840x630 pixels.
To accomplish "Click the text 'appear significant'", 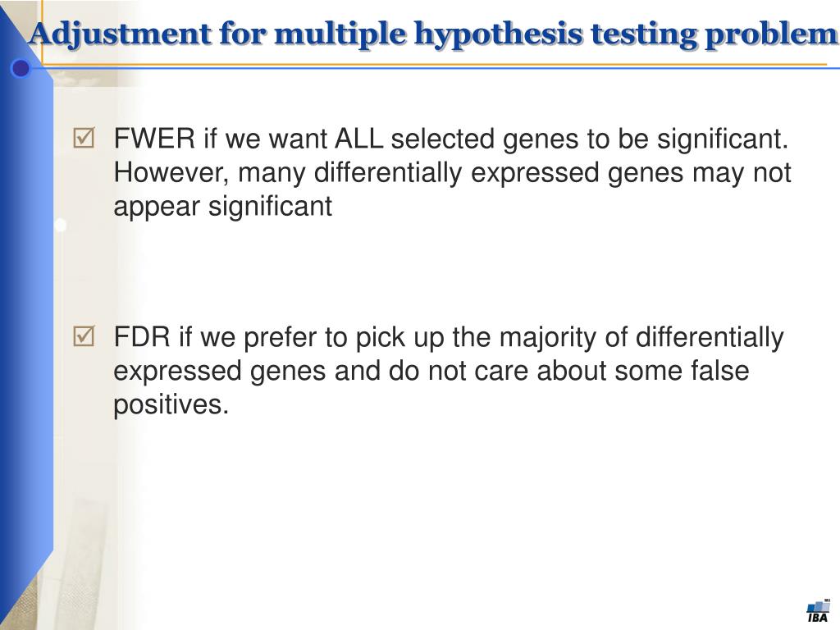I will [x=223, y=207].
